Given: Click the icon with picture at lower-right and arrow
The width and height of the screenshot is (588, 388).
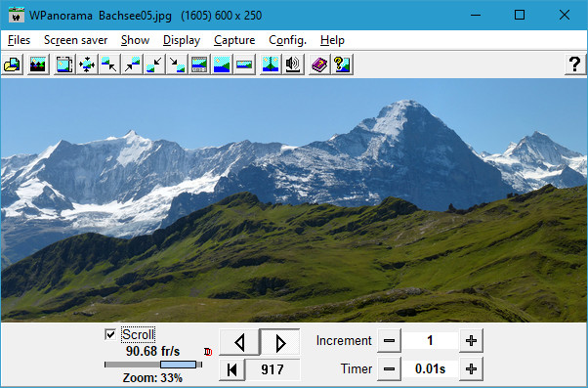Looking at the screenshot, I should tap(177, 65).
